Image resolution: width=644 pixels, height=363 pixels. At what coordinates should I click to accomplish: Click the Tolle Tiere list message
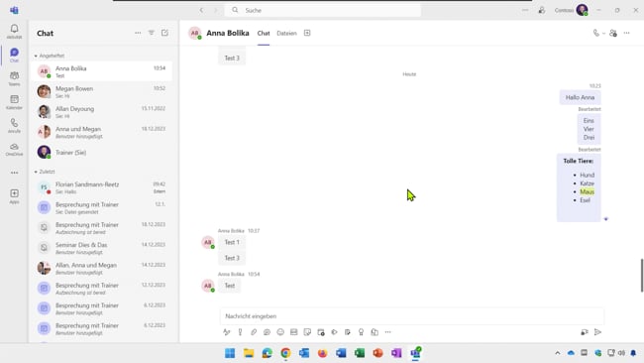point(579,187)
